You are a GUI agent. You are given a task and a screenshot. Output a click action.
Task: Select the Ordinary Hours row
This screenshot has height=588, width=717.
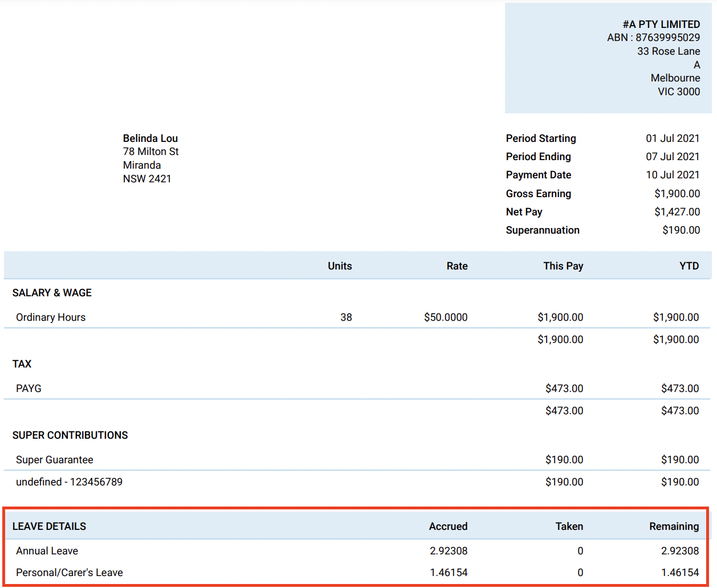50,317
